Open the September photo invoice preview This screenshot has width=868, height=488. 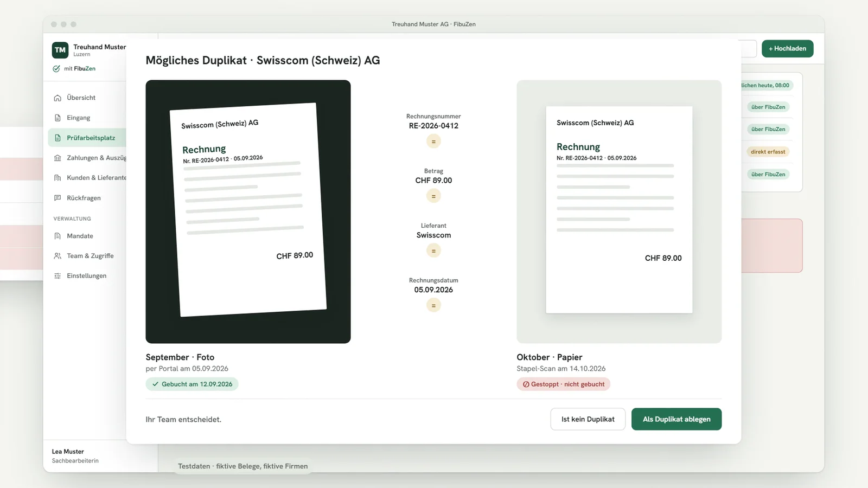248,212
